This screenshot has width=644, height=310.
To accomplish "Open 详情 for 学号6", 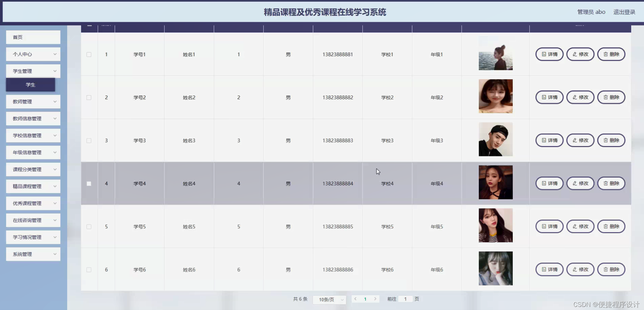I will [549, 270].
